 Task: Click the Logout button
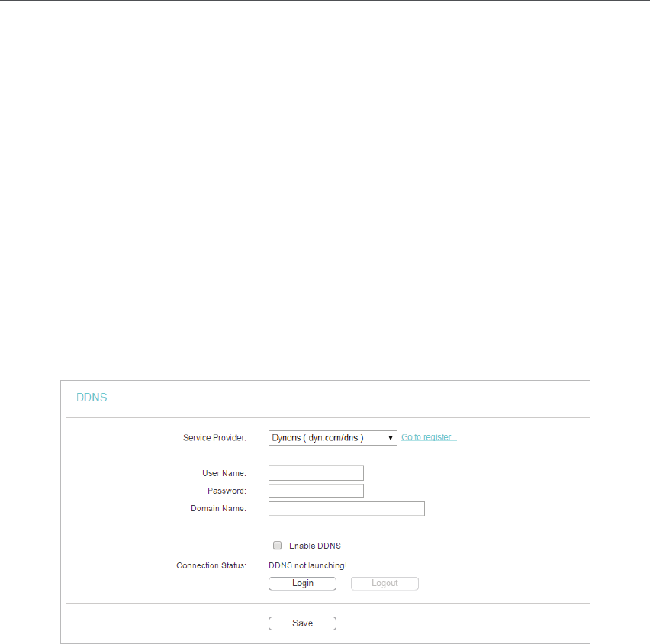(x=385, y=584)
